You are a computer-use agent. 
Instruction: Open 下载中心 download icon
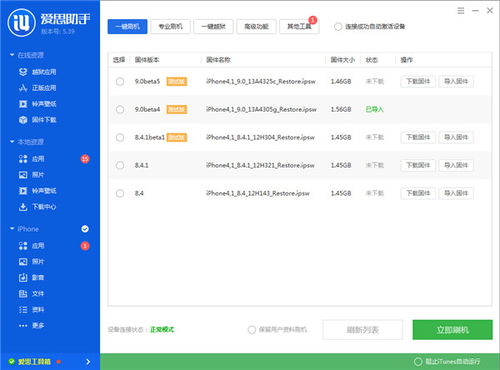click(23, 207)
